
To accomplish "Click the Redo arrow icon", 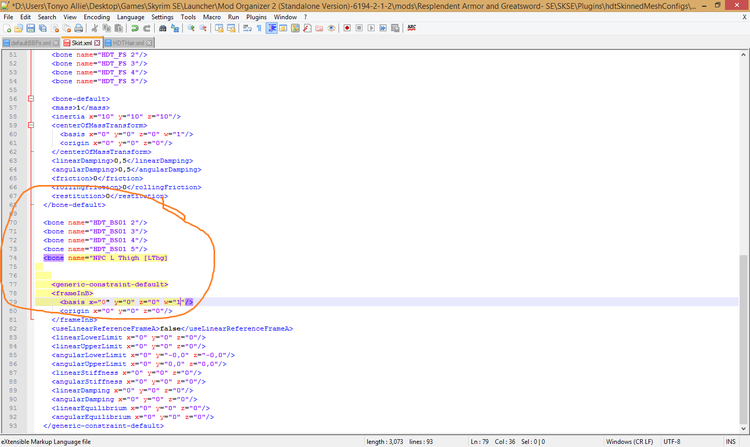I will pyautogui.click(x=147, y=29).
